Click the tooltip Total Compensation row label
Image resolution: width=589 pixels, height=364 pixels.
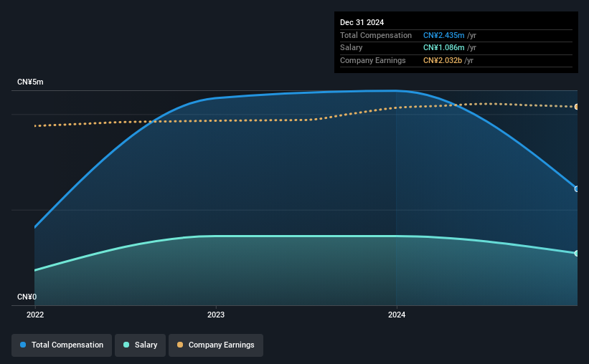click(376, 35)
